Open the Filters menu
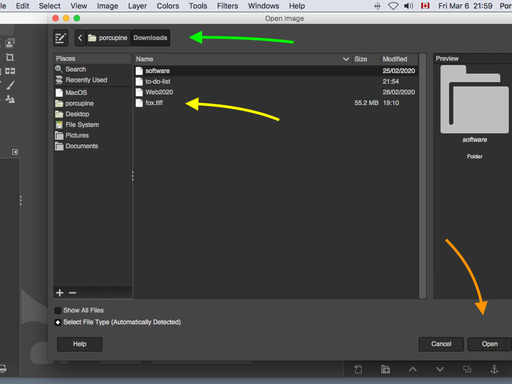Viewport: 512px width, 384px height. click(x=227, y=6)
